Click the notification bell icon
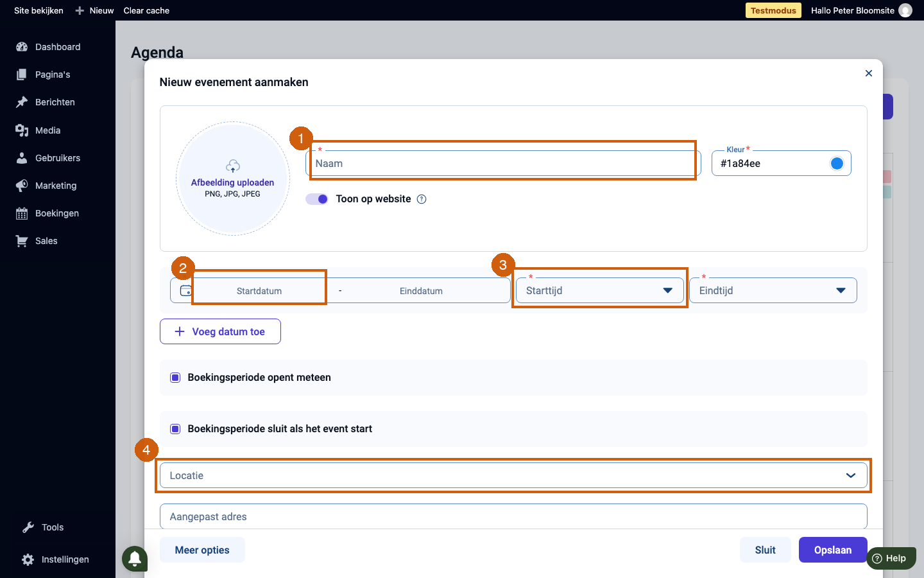 [x=135, y=558]
